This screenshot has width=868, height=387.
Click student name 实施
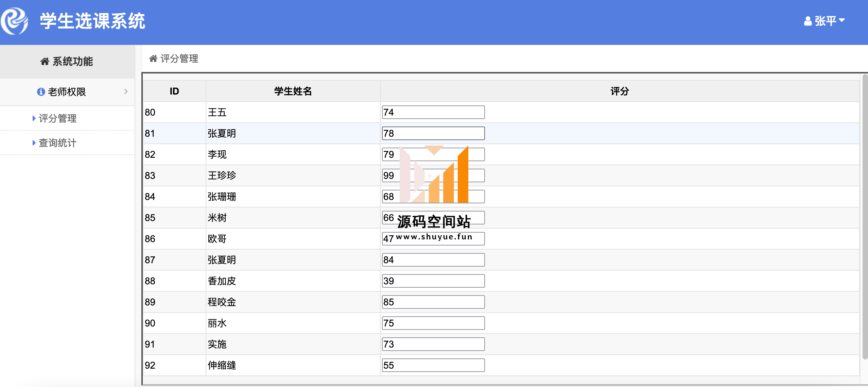pyautogui.click(x=217, y=344)
